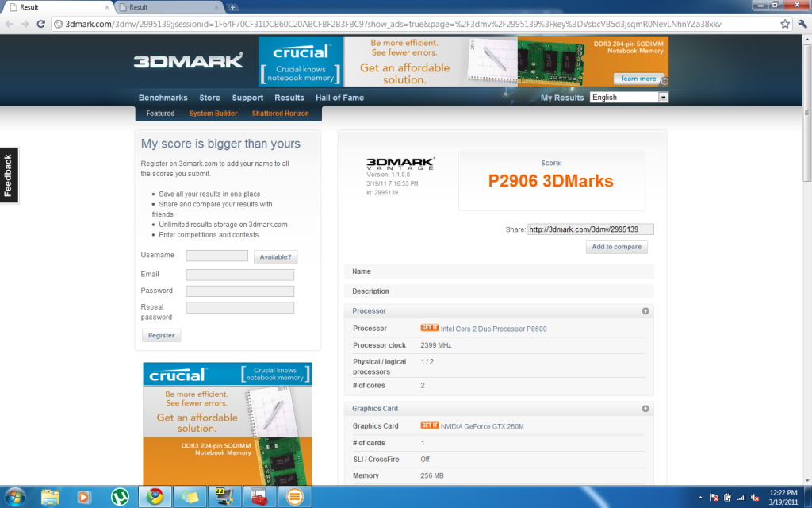The height and width of the screenshot is (508, 812).
Task: Show hidden system tray icons
Action: [x=700, y=498]
